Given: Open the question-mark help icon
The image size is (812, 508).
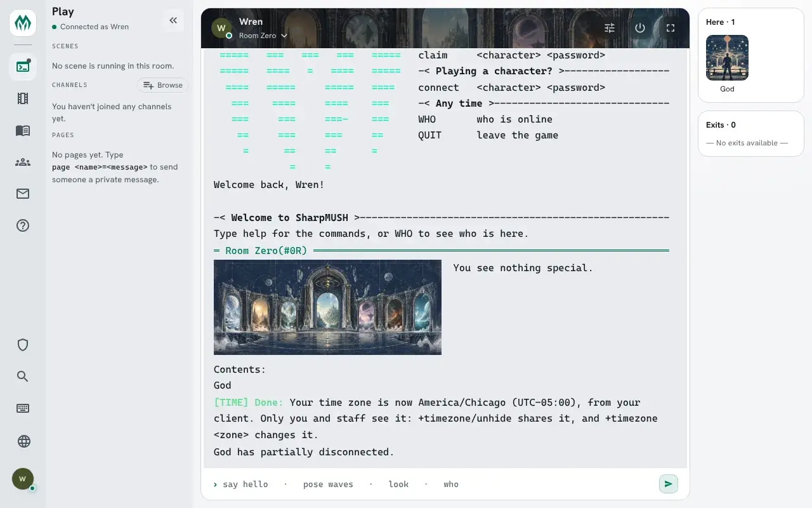Looking at the screenshot, I should (23, 225).
